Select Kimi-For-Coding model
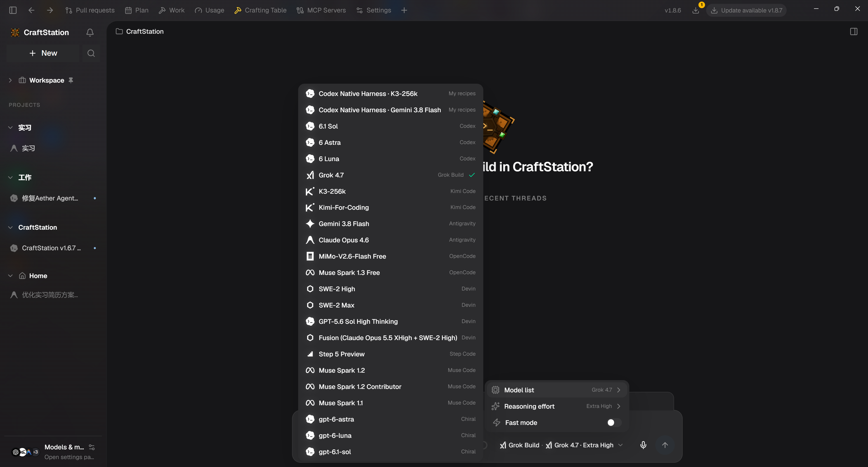868x467 pixels. click(391, 207)
